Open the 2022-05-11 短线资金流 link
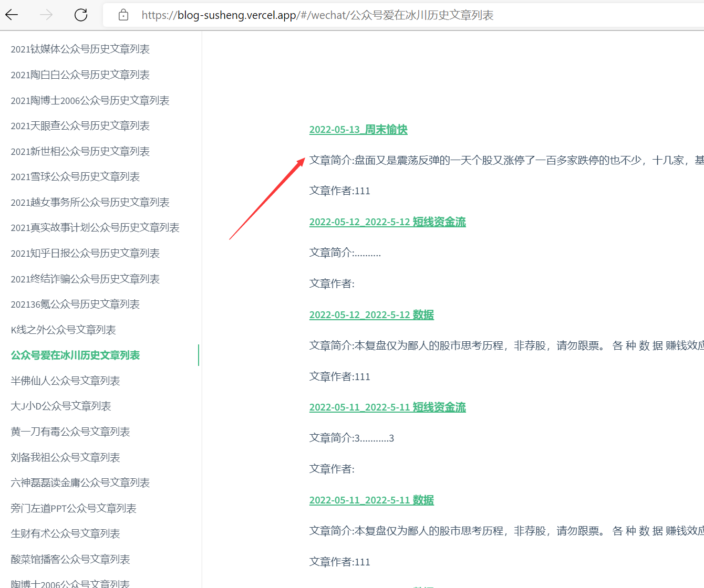The image size is (704, 588). (x=387, y=407)
